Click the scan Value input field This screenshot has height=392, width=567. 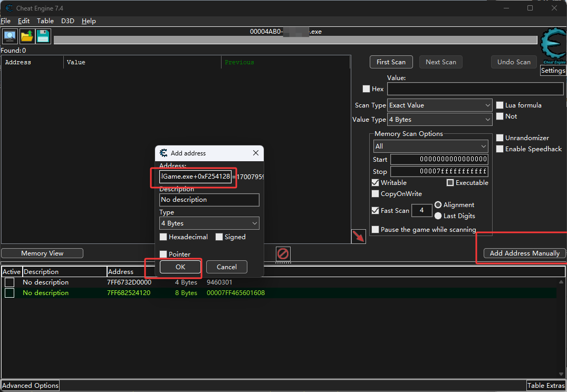click(475, 89)
